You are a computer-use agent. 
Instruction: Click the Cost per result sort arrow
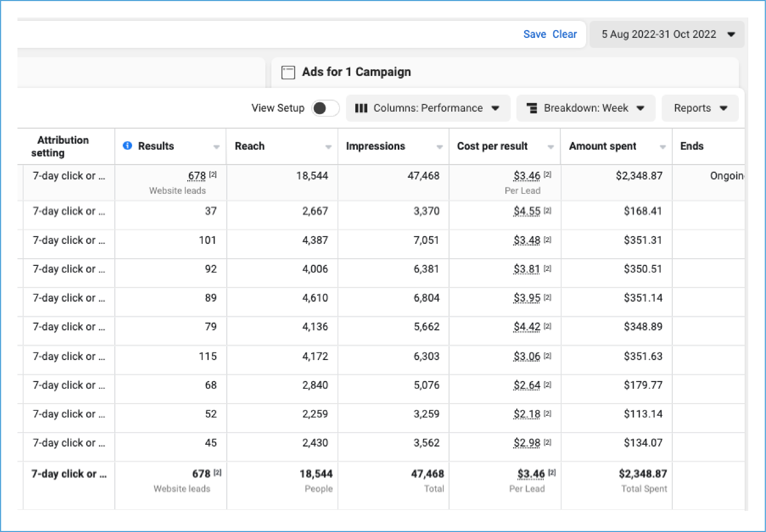[x=551, y=147]
